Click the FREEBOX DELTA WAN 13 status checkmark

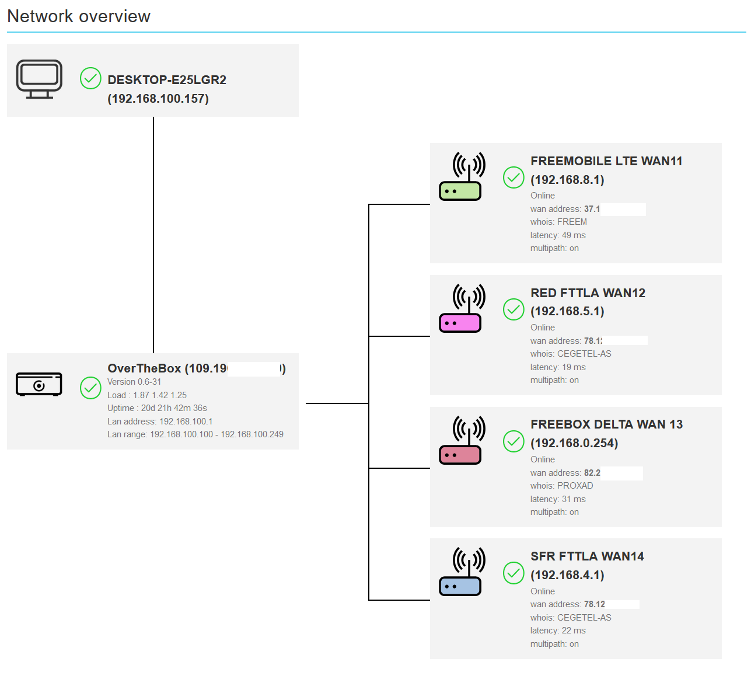pos(514,441)
